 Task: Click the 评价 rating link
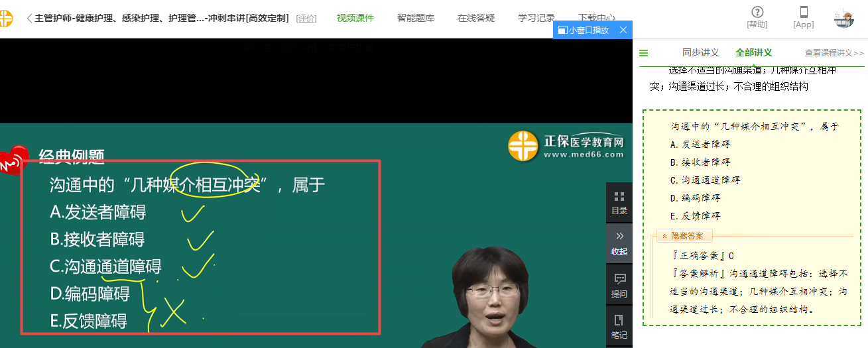(306, 19)
